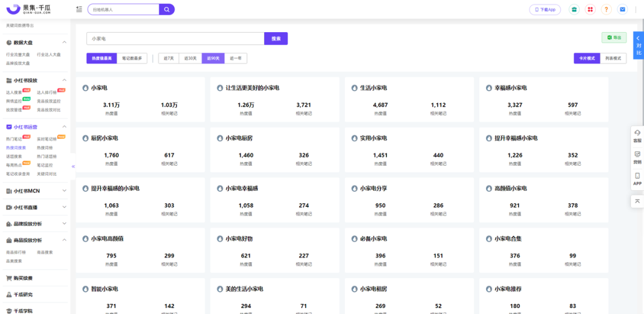644x314 pixels.
Task: Open 热门笔记 in the sidebar menu
Action: pos(13,139)
